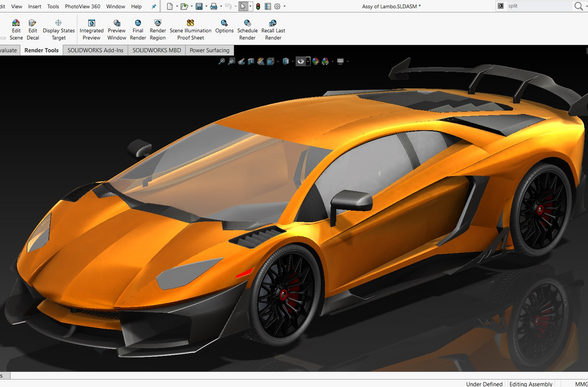The width and height of the screenshot is (588, 387).
Task: Open Scene Illumination Proof Sheet
Action: [191, 30]
